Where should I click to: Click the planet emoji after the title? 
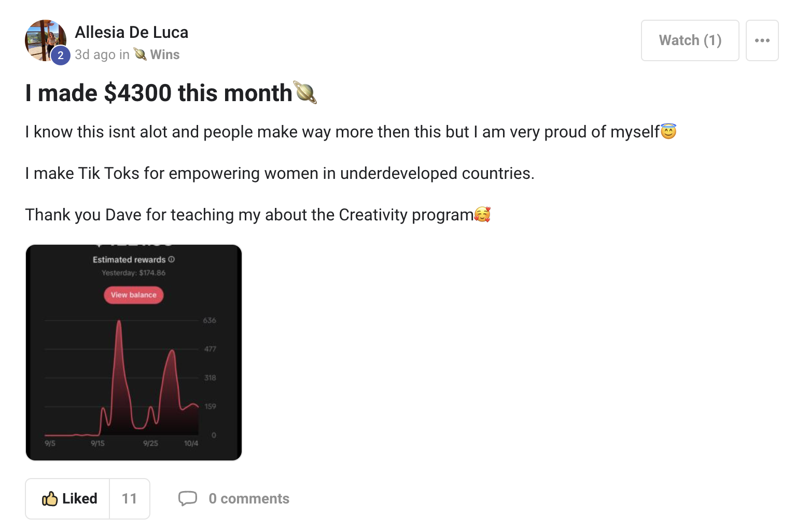[x=305, y=93]
